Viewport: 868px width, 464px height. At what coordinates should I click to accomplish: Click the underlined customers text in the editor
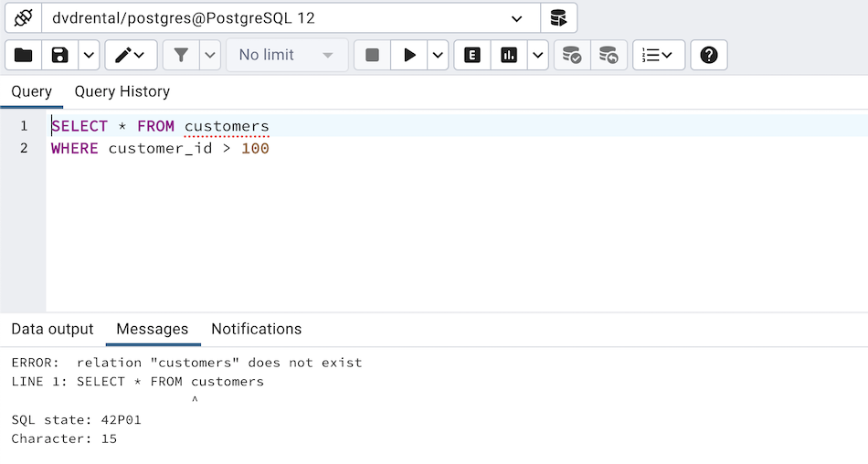(x=227, y=126)
